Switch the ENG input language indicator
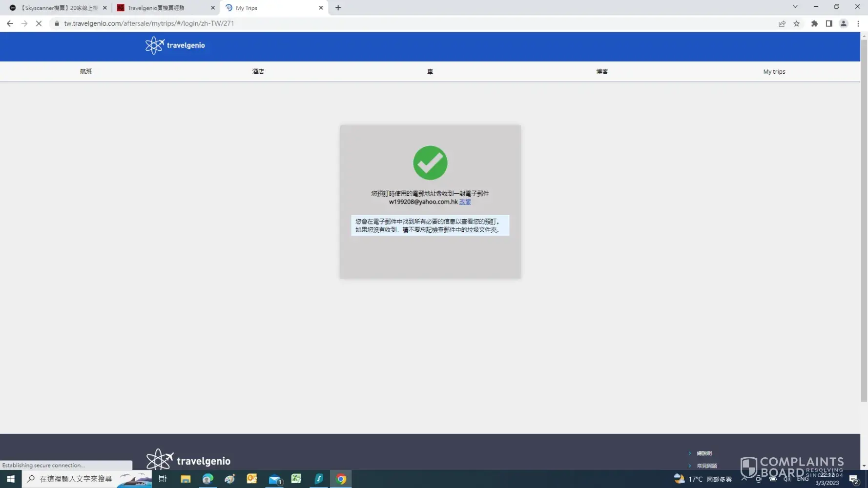Image resolution: width=868 pixels, height=488 pixels. click(x=803, y=479)
